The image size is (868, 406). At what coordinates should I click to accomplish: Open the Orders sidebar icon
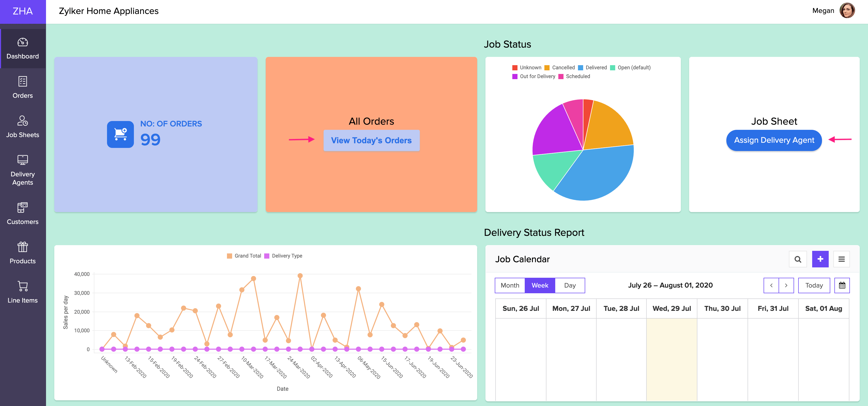22,82
